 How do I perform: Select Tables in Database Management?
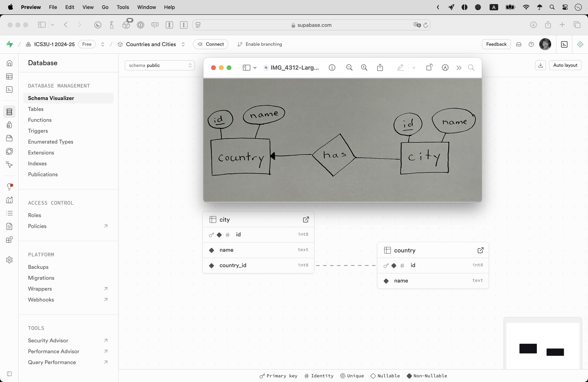[x=36, y=109]
